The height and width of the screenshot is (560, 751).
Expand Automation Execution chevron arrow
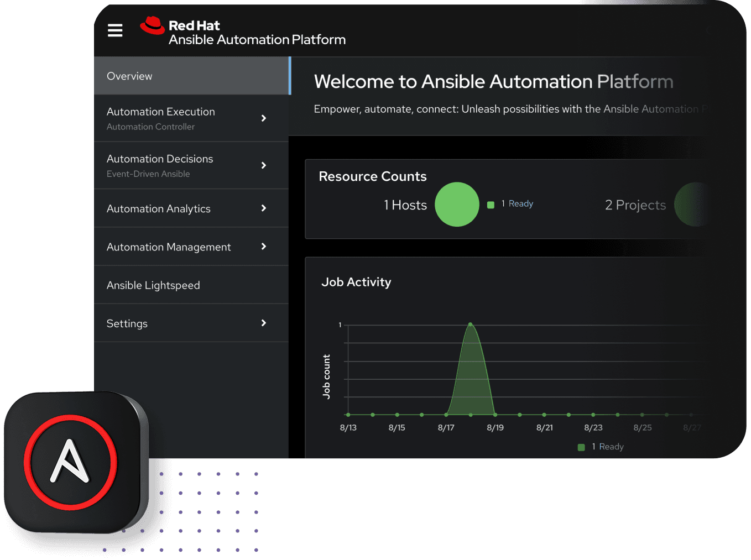click(x=264, y=118)
